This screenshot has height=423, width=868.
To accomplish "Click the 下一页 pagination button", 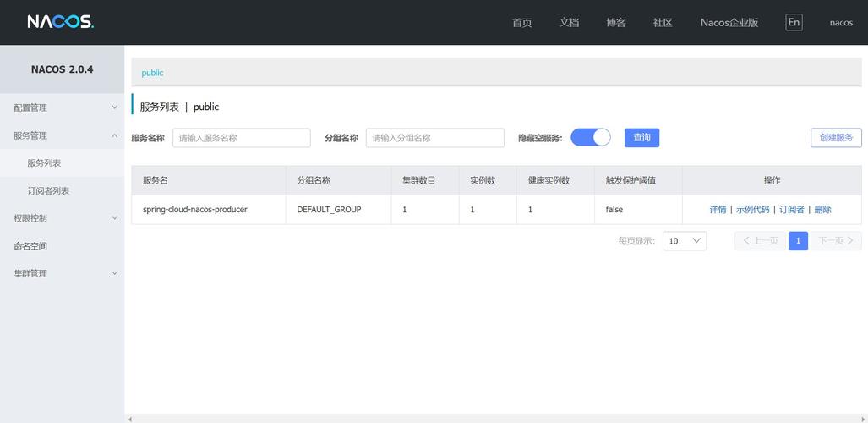I will point(836,240).
